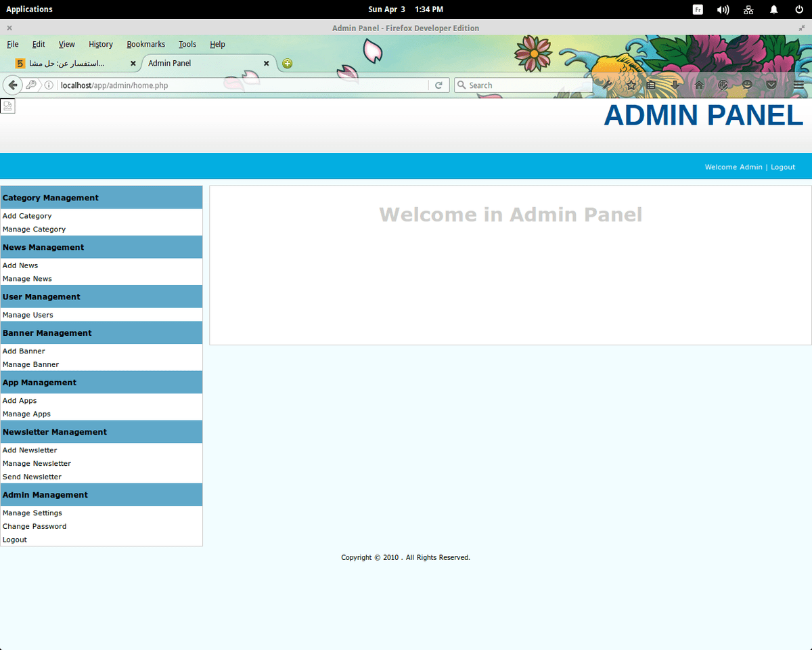
Task: Open the network connection icon
Action: [748, 9]
